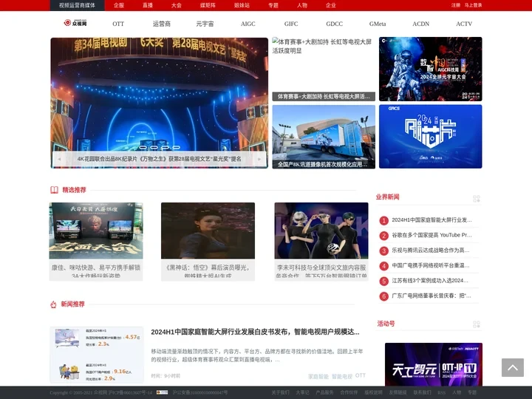Viewport: 532px width, 399px height.
Task: Click the book icon beside 精选推荐
Action: click(x=54, y=190)
